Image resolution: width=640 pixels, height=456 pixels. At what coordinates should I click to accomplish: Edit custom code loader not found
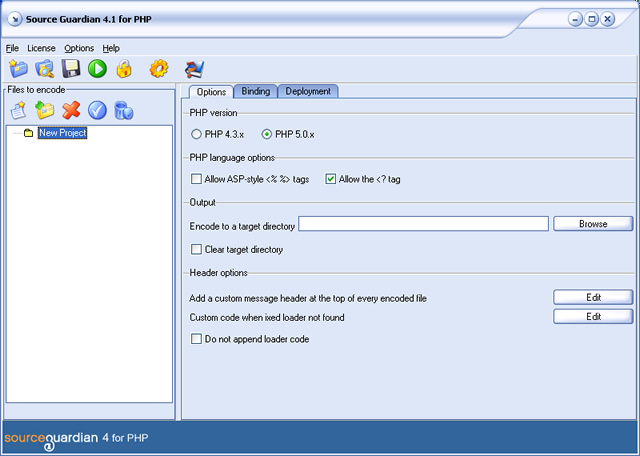(593, 316)
